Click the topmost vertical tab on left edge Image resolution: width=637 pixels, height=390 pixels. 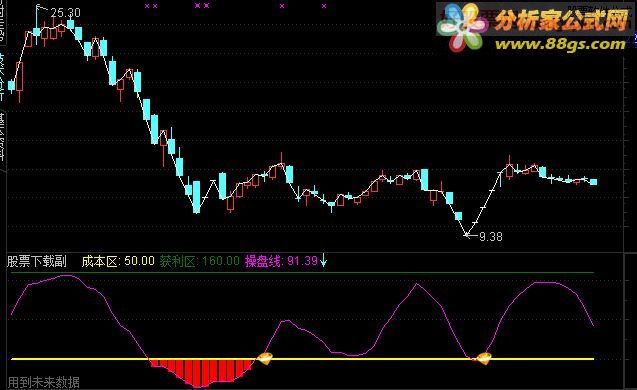pyautogui.click(x=2, y=22)
